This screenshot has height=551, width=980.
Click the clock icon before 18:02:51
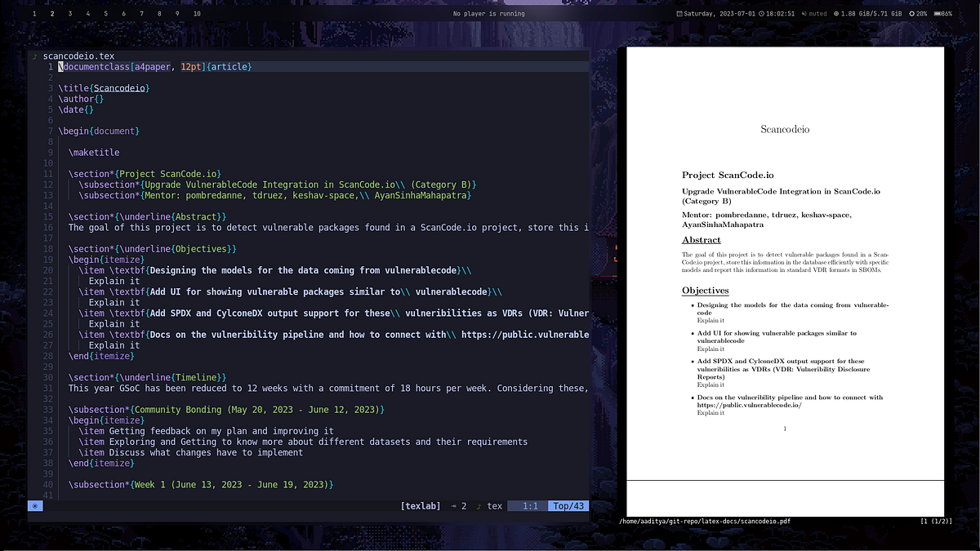[x=761, y=14]
